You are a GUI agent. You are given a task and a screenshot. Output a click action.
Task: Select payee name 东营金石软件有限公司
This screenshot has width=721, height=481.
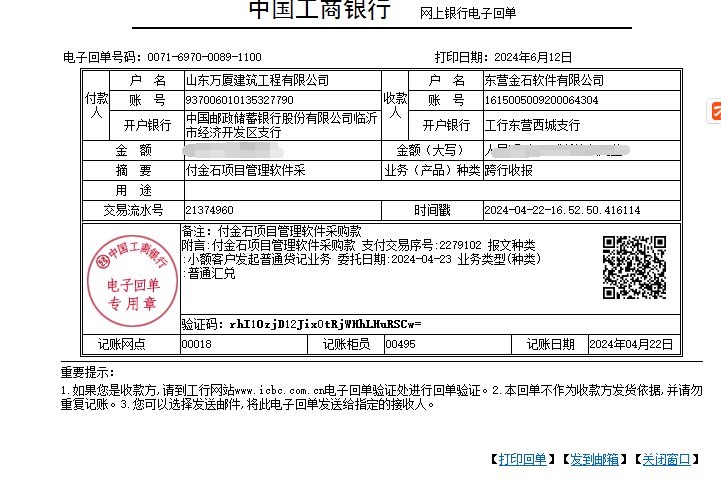[x=544, y=80]
